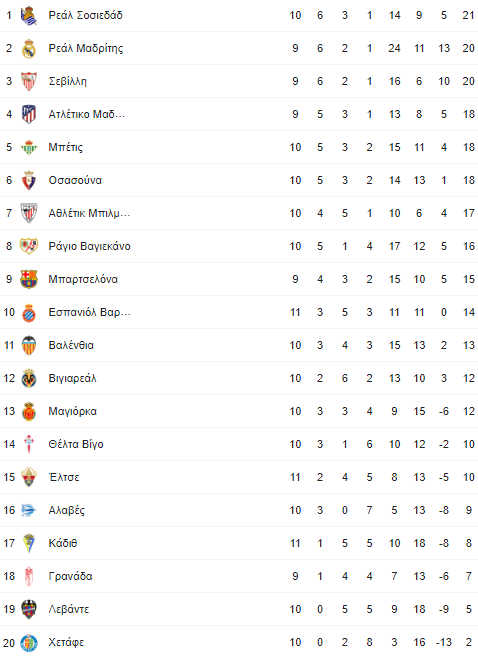This screenshot has height=665, width=478.
Task: Click the Levante club crest icon
Action: point(29,609)
